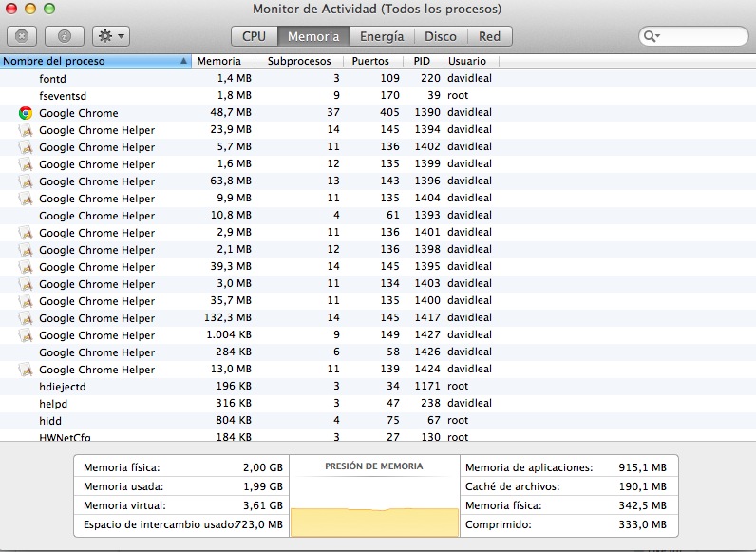Select Chrome Helper name with PID 1393
Viewport: 756px width, 552px height.
[x=97, y=216]
